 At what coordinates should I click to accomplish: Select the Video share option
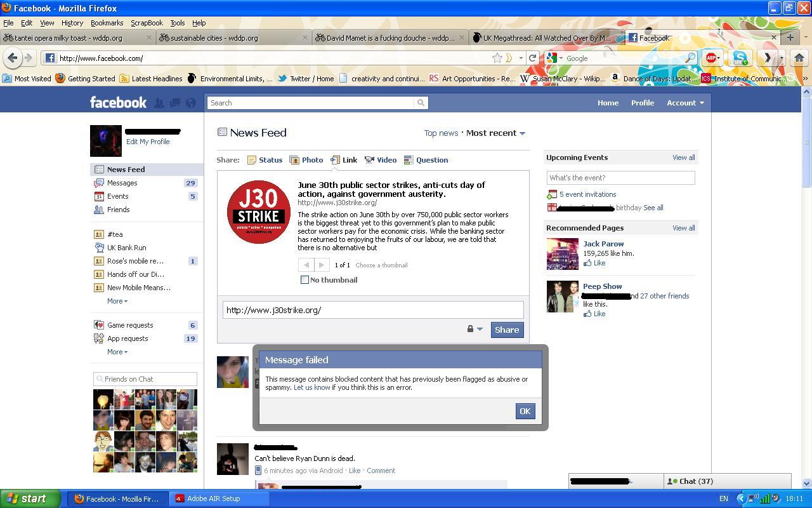[381, 160]
